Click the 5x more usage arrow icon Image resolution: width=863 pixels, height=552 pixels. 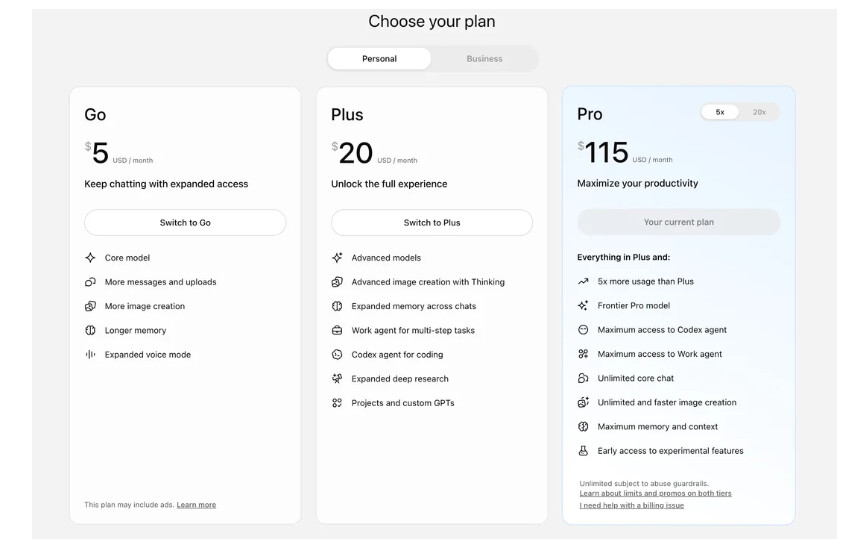(583, 281)
